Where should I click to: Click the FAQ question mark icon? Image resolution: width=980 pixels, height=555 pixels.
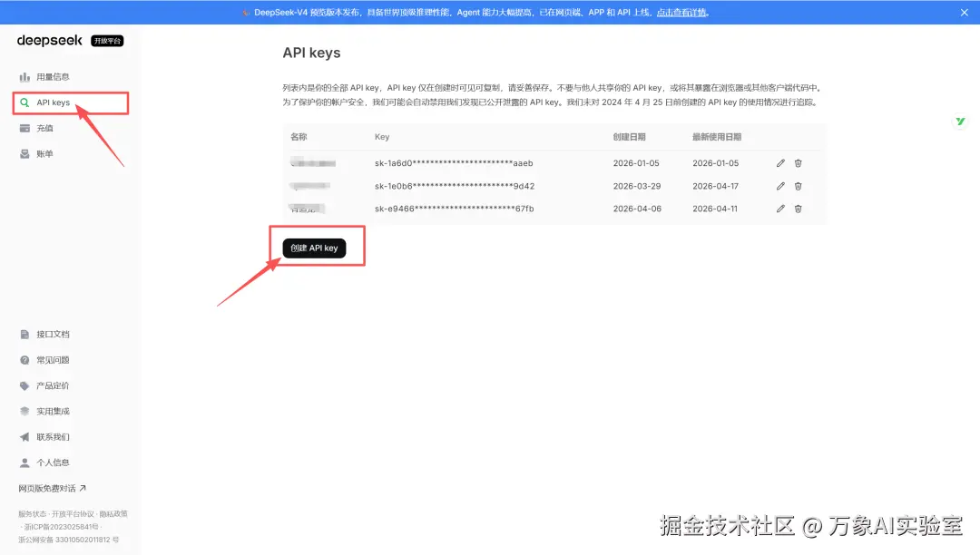24,360
